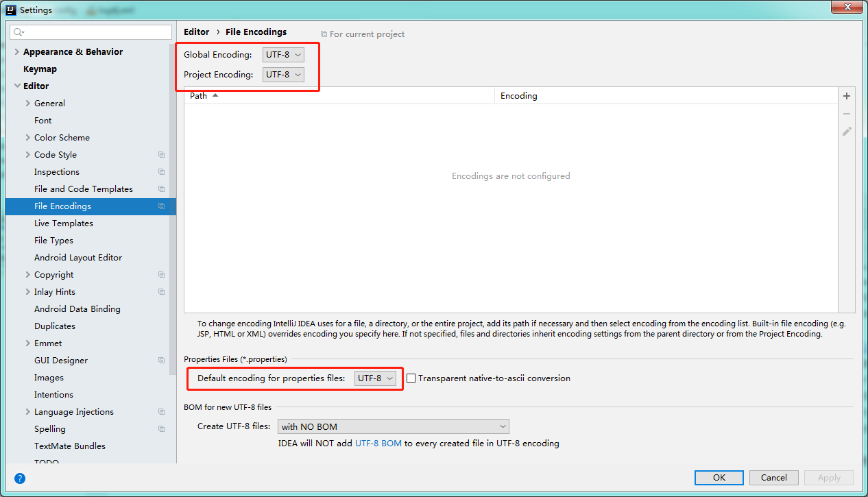Open TextMate Bundles settings
This screenshot has width=868, height=497.
[70, 446]
